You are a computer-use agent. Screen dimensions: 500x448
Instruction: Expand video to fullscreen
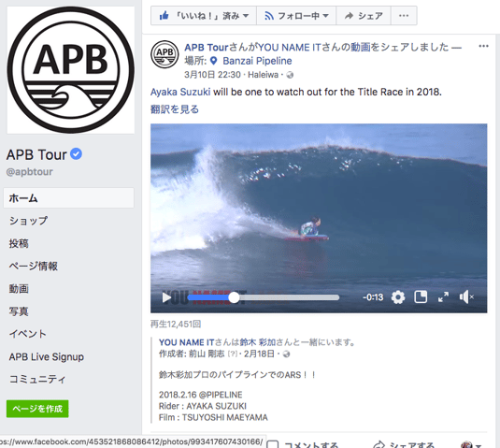coord(443,297)
